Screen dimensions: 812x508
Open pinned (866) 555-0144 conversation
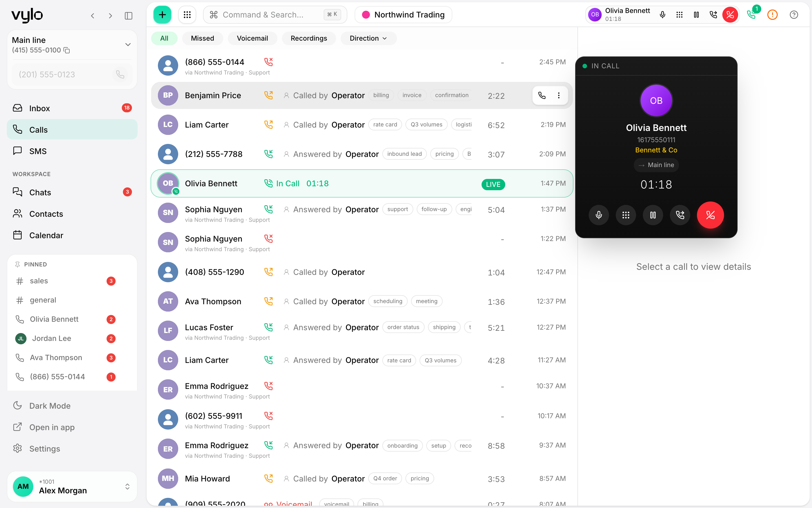66,377
